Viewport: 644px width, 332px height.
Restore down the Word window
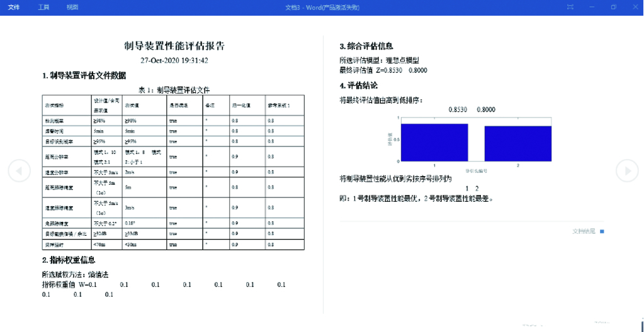(613, 7)
